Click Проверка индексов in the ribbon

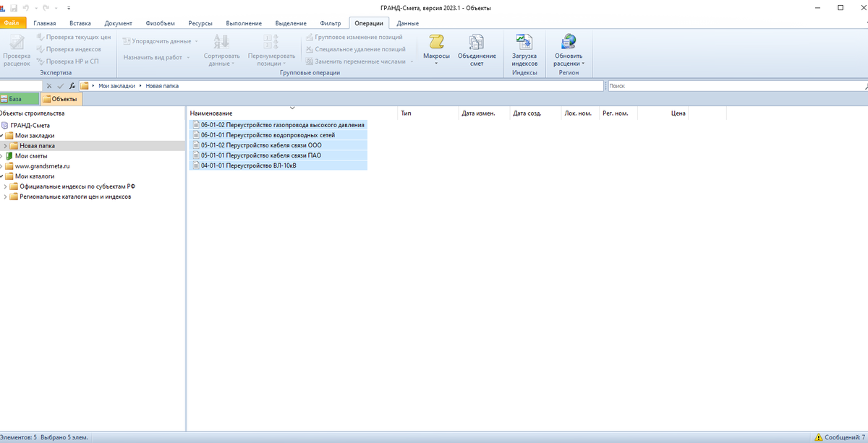[69, 49]
